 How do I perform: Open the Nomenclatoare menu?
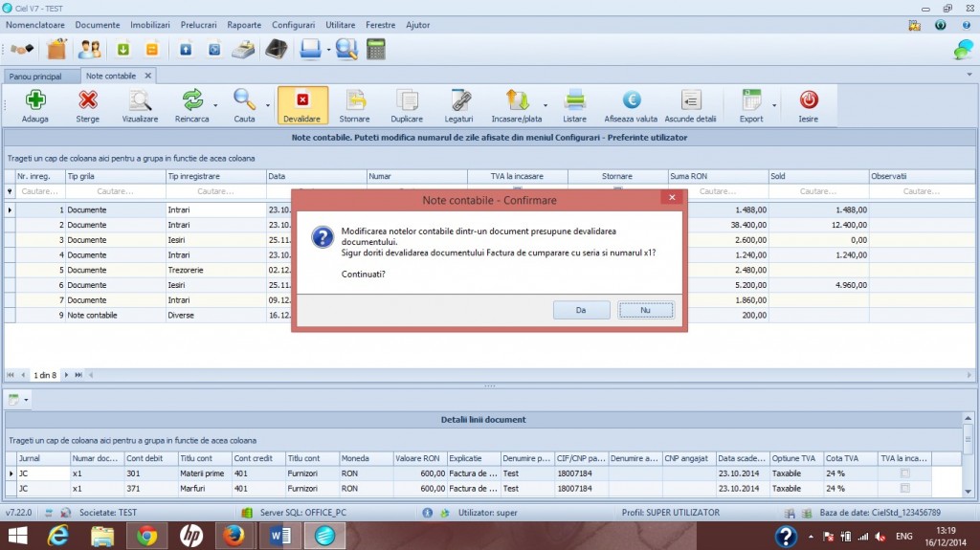tap(35, 25)
